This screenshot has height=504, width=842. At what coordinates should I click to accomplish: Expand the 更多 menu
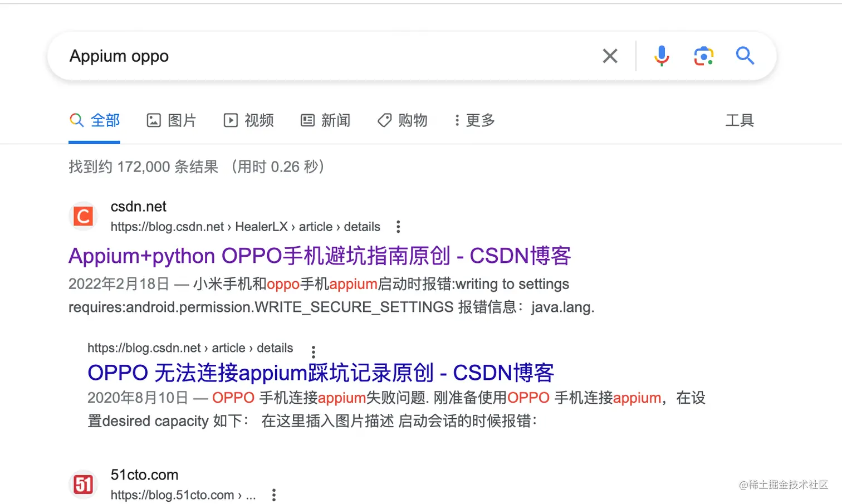[474, 120]
